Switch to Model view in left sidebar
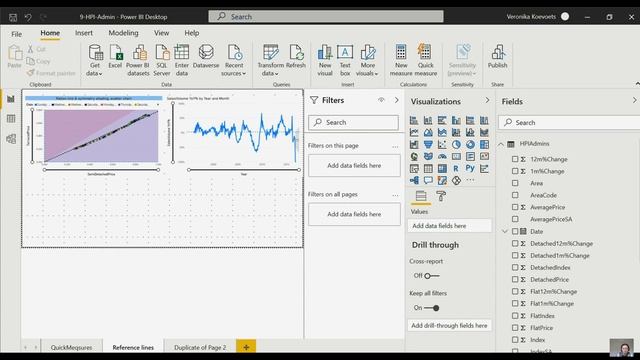Image resolution: width=640 pixels, height=360 pixels. click(11, 139)
